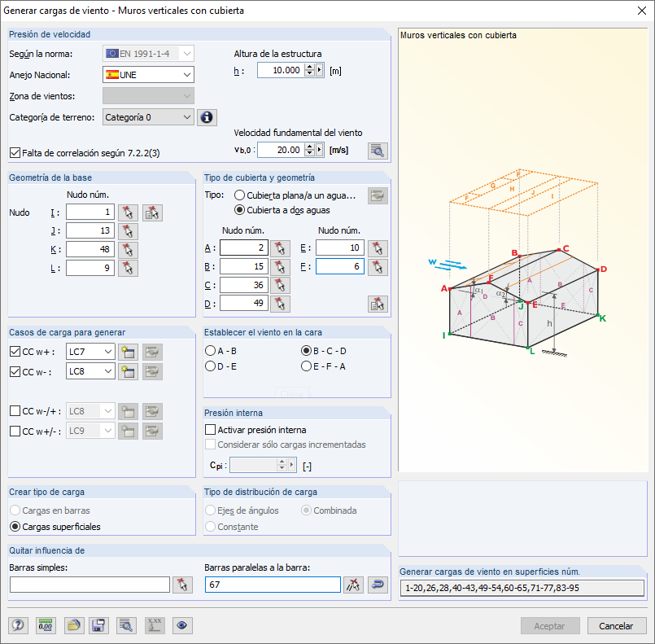Pick node L graphically
The width and height of the screenshot is (655, 644).
click(x=128, y=269)
